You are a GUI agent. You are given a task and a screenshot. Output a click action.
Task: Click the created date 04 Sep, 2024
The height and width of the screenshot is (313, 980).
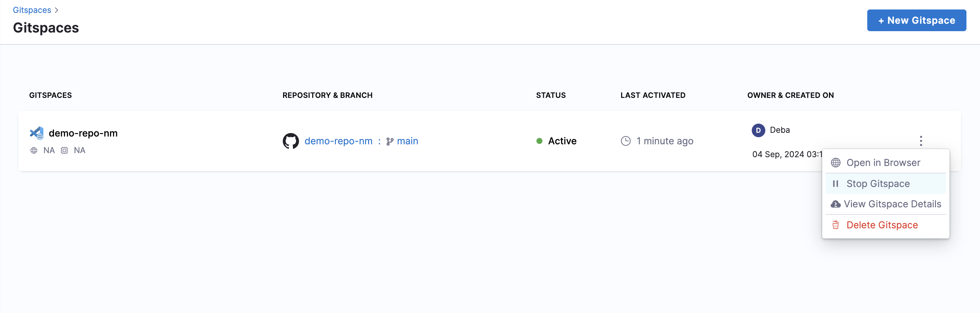point(787,154)
